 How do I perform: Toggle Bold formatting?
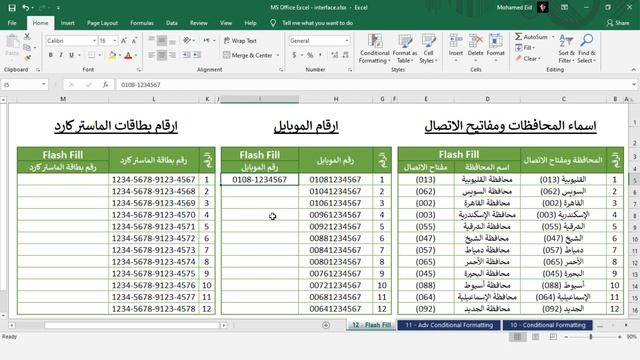coord(51,55)
